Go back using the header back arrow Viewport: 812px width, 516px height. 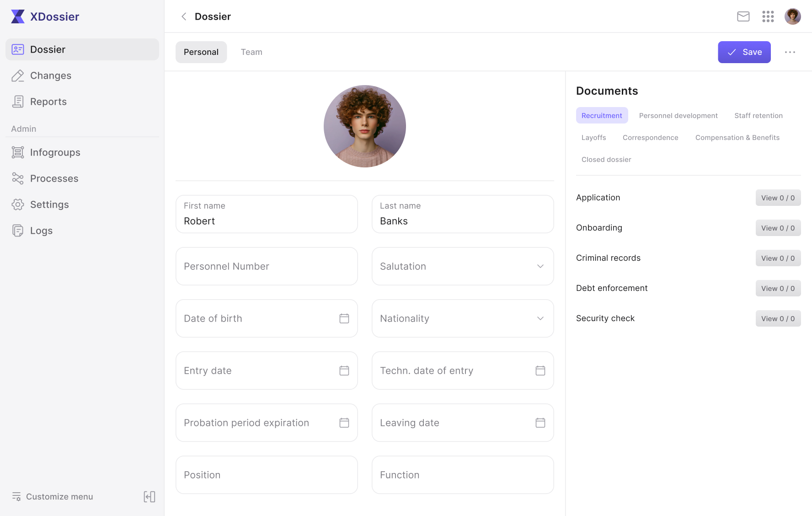click(184, 16)
